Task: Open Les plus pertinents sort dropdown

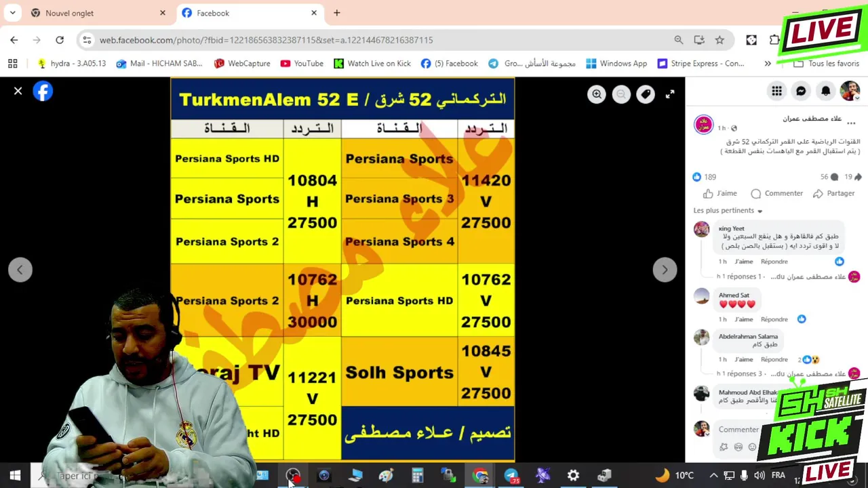Action: click(728, 211)
